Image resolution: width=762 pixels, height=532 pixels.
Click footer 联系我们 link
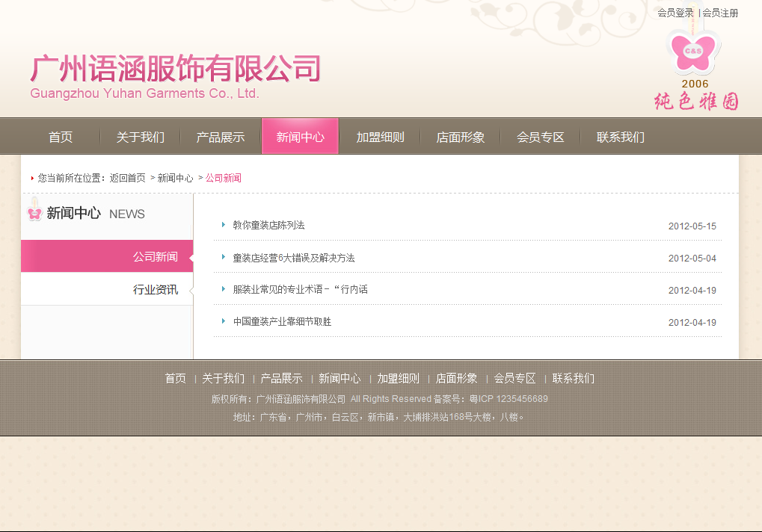coord(574,378)
